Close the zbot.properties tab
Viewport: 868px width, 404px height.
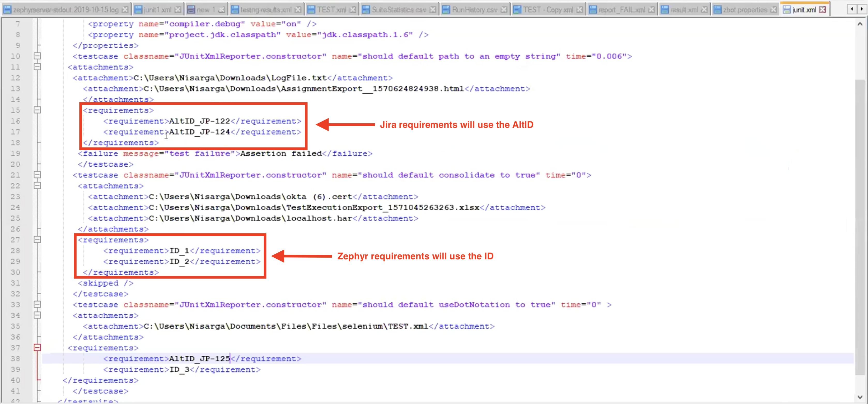click(774, 10)
